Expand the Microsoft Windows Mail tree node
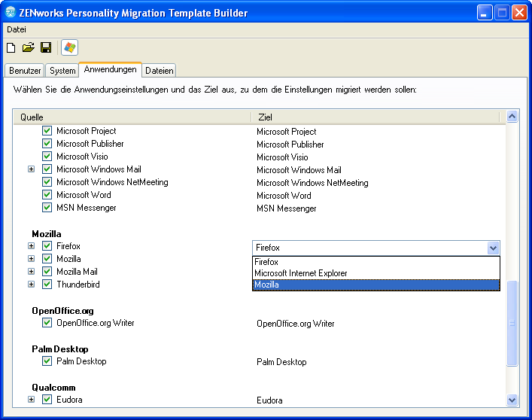 click(31, 169)
